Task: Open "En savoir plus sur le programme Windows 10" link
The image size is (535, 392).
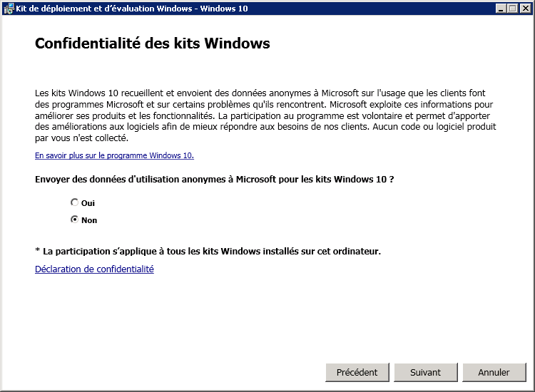Action: [114, 155]
